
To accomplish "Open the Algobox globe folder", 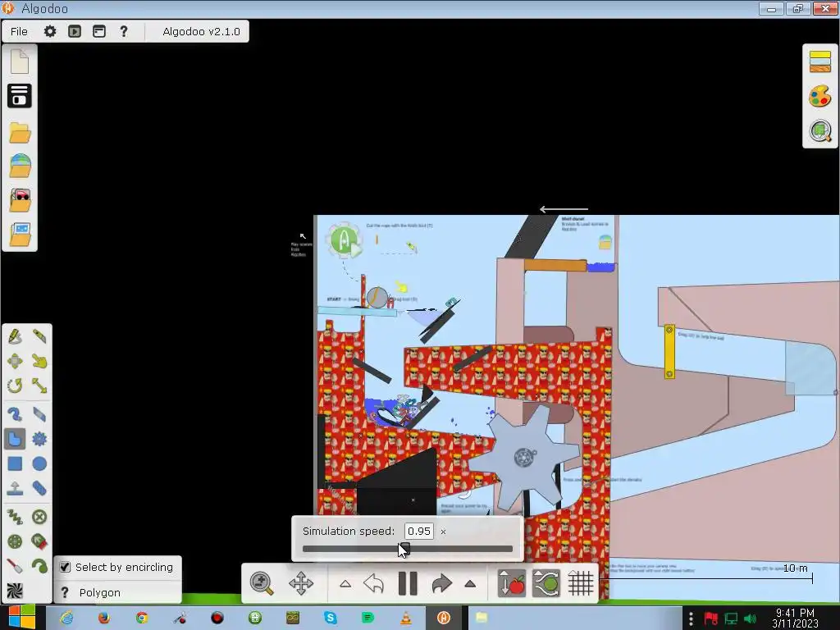I will pos(20,166).
